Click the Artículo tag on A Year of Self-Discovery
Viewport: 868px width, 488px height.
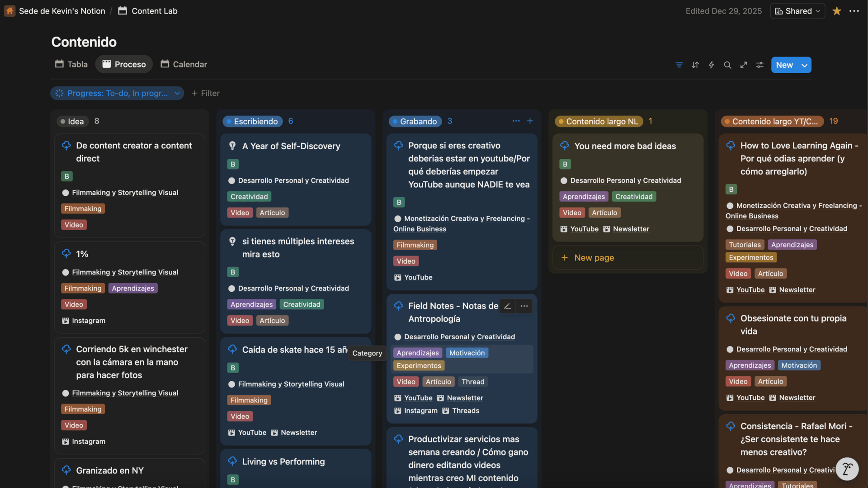coord(272,213)
